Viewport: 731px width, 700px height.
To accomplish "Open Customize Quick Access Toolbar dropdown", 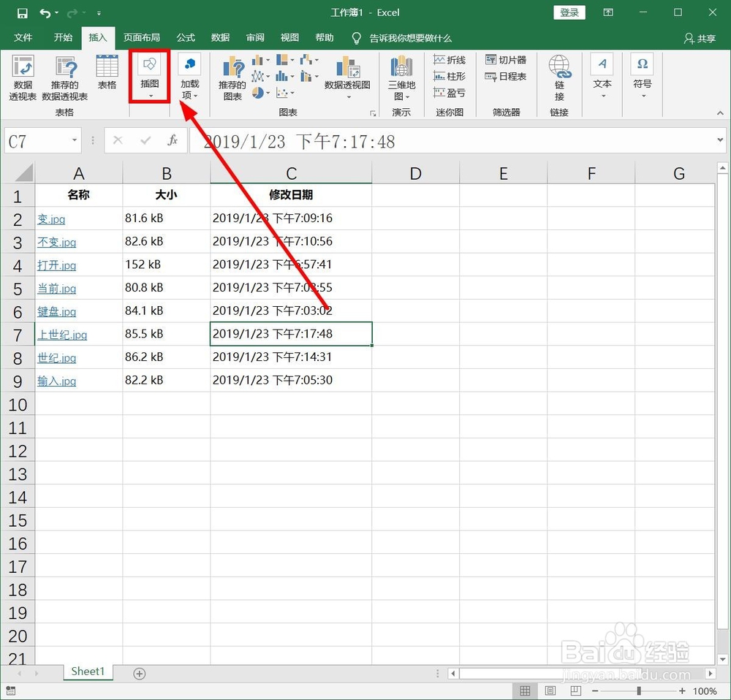I will coord(99,13).
